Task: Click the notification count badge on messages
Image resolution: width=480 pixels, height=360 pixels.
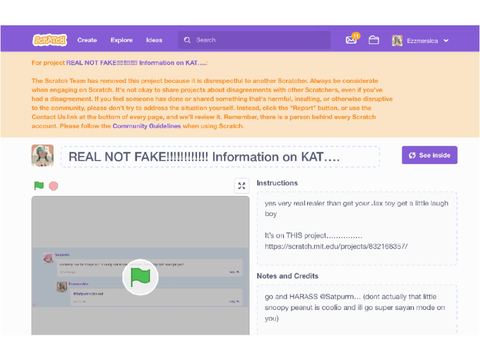Action: pos(356,35)
